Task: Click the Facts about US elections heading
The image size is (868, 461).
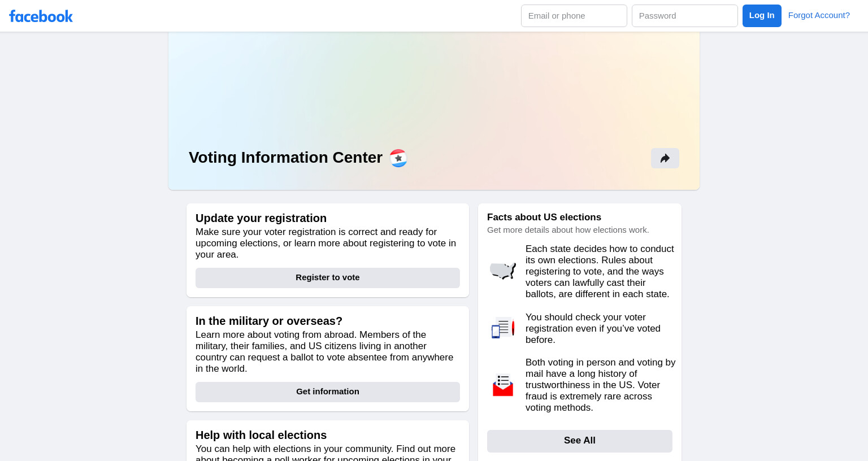Action: click(544, 217)
